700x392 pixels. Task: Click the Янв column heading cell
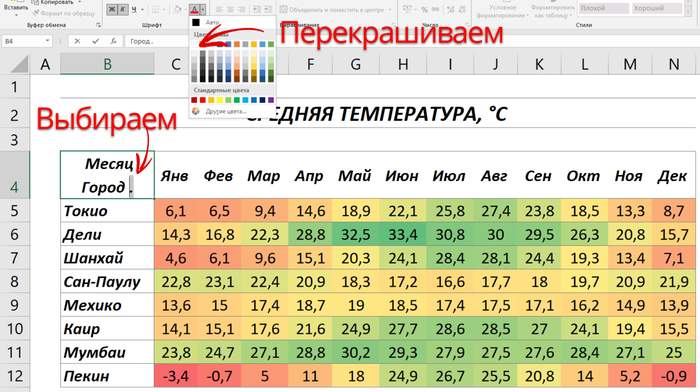[175, 175]
